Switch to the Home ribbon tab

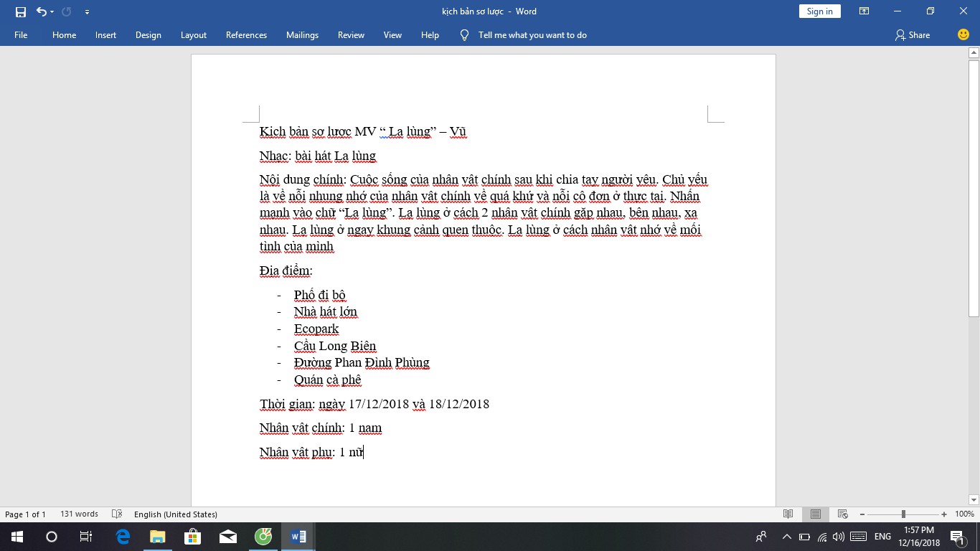(64, 34)
